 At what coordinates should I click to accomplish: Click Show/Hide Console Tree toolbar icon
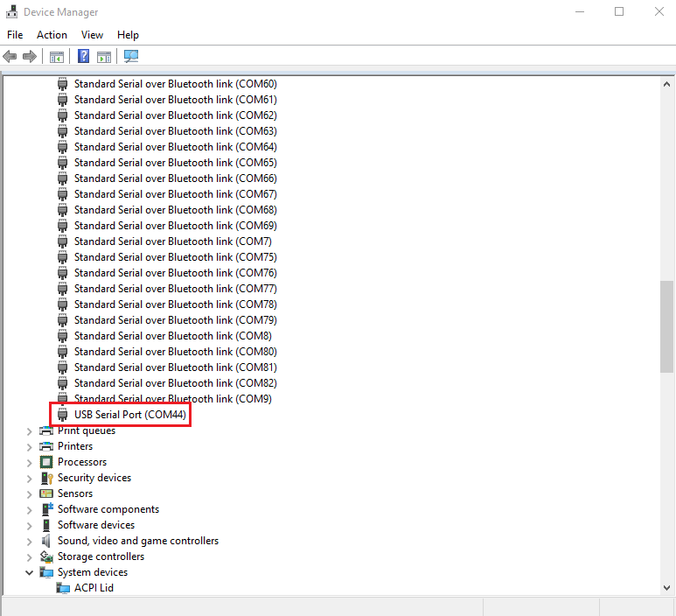(x=57, y=57)
